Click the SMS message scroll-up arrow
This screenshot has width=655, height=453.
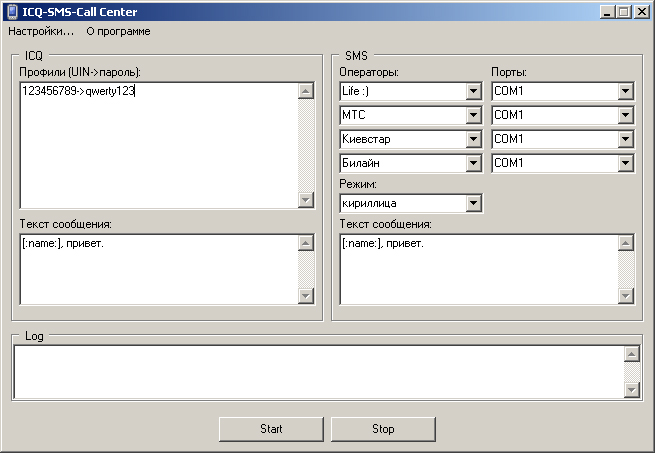[x=626, y=243]
